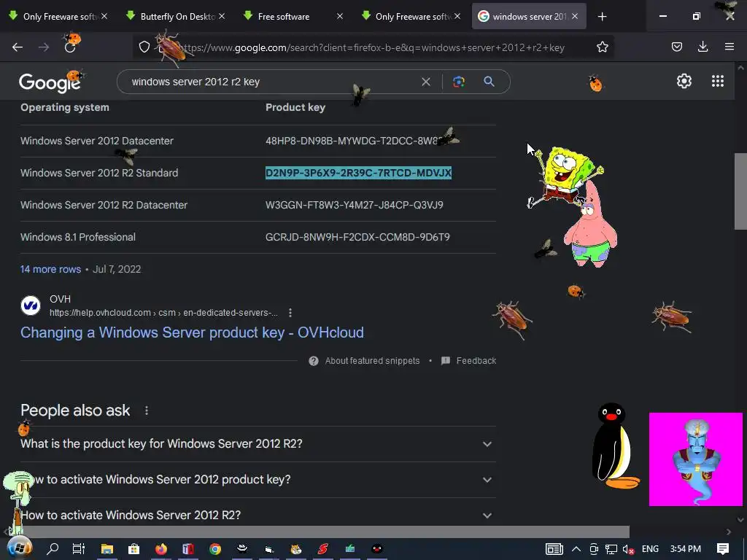The image size is (747, 560).
Task: Click the taskbar clock showing 3:54 PM
Action: [x=685, y=549]
